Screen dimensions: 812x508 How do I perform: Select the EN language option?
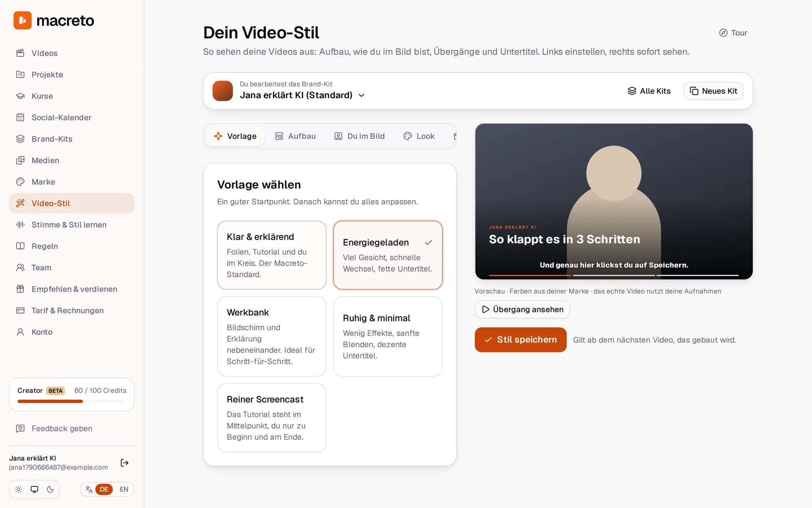[x=124, y=489]
